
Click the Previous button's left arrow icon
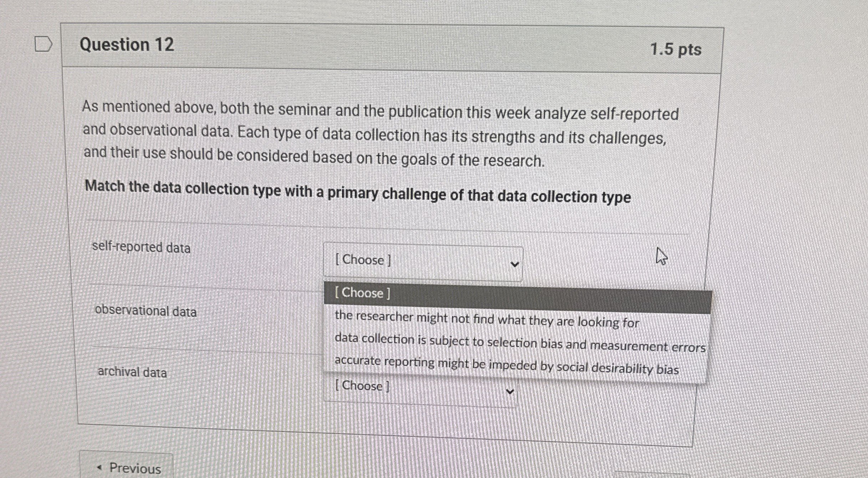tap(99, 467)
